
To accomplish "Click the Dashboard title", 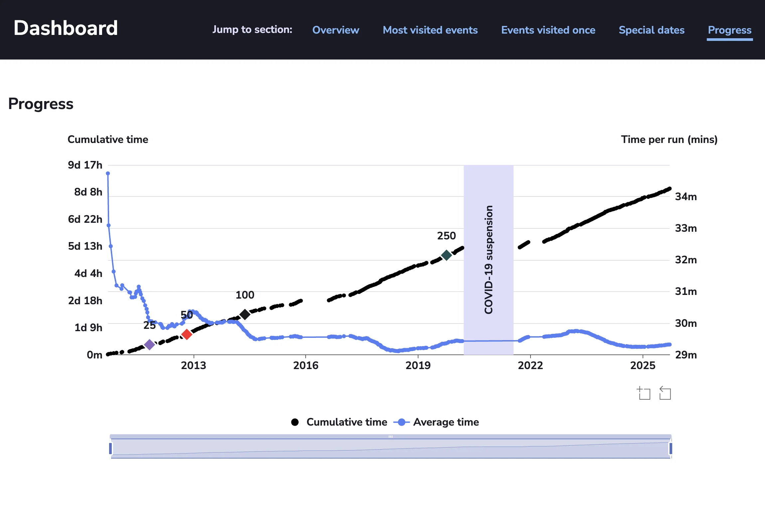I will 65,28.
